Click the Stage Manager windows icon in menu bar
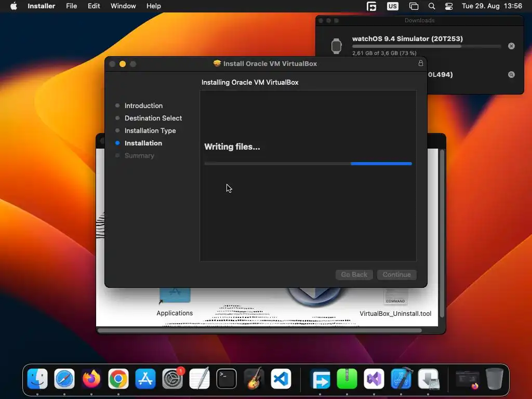The image size is (532, 399). point(414,6)
